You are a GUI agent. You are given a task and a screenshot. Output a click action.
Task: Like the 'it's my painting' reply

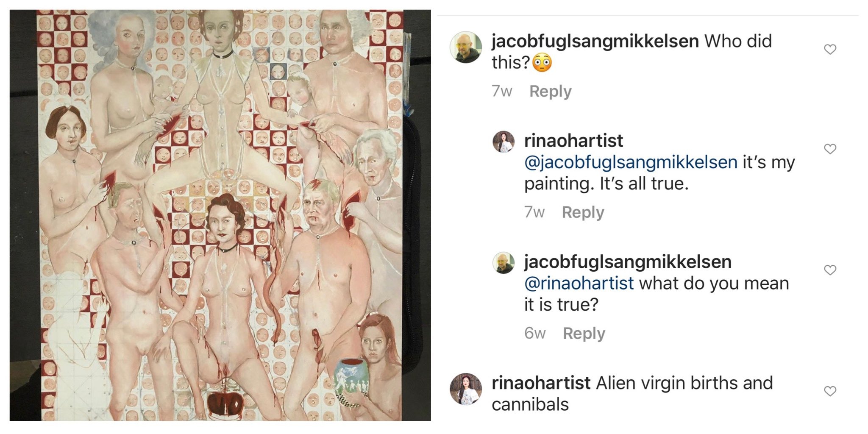point(830,149)
